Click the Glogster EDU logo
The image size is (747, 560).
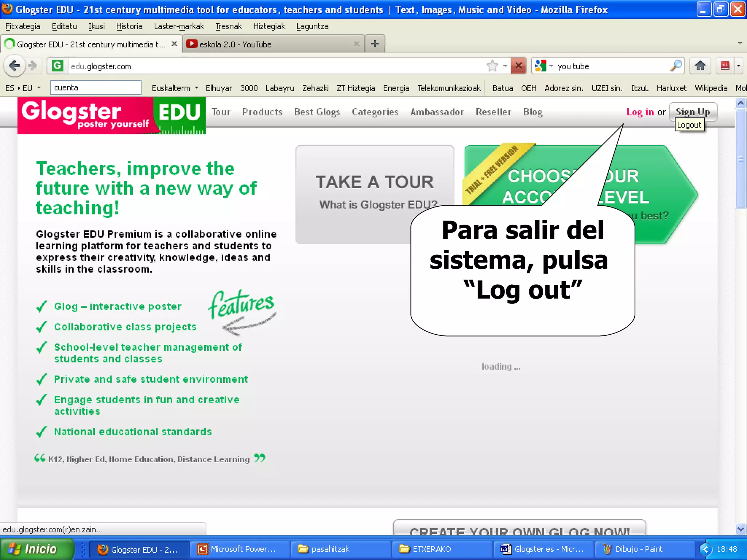pos(112,116)
